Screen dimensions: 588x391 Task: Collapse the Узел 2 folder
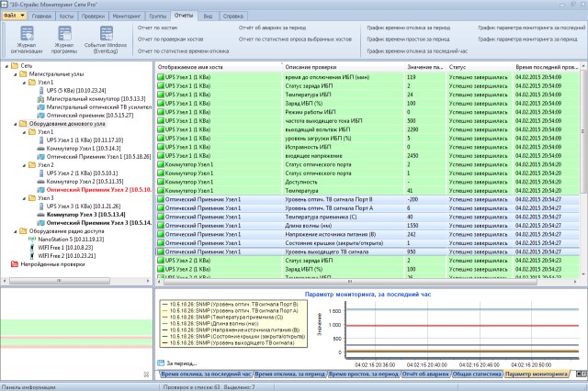pos(25,165)
